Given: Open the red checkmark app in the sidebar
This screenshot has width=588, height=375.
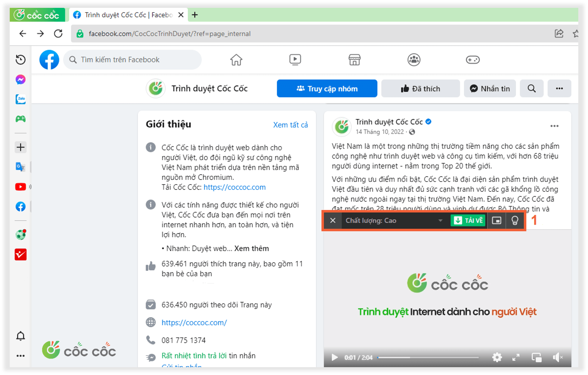Looking at the screenshot, I should 21,254.
